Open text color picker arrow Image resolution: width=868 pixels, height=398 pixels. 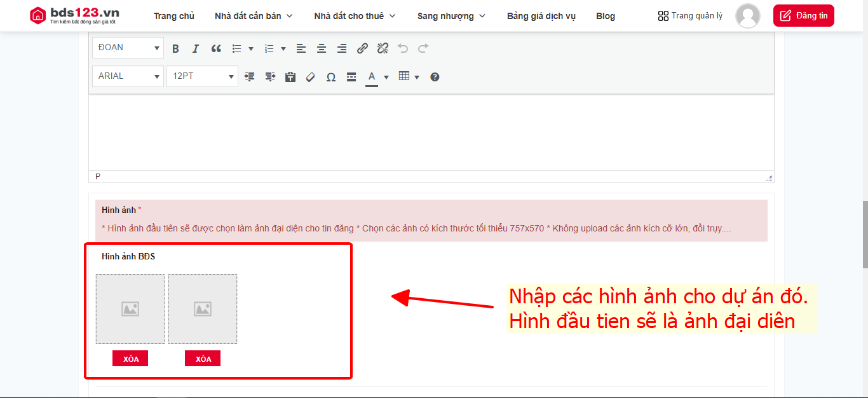[x=386, y=78]
